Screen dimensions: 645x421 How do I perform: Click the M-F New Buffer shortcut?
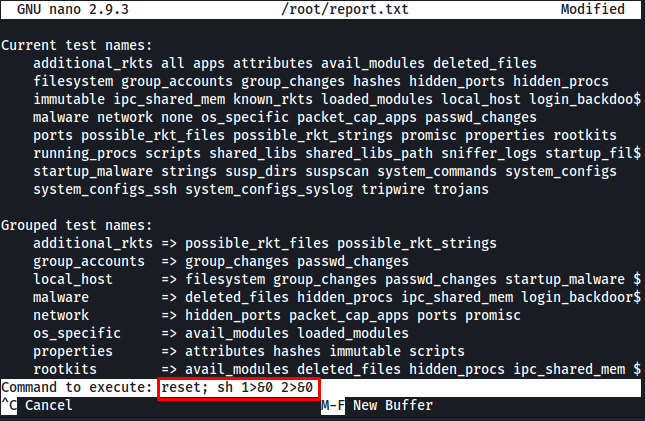377,405
